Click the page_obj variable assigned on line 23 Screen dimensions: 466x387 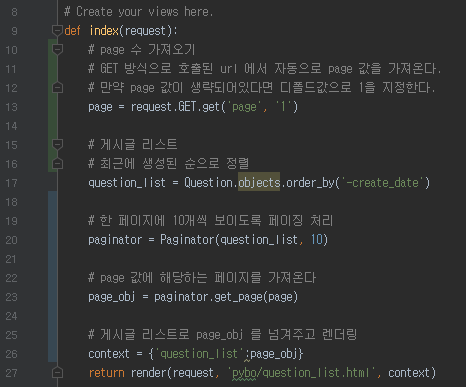point(112,297)
